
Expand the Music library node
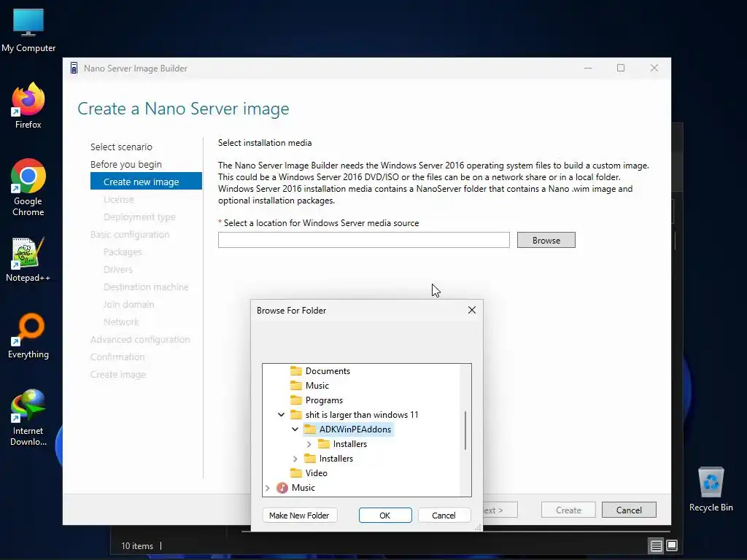pyautogui.click(x=267, y=488)
